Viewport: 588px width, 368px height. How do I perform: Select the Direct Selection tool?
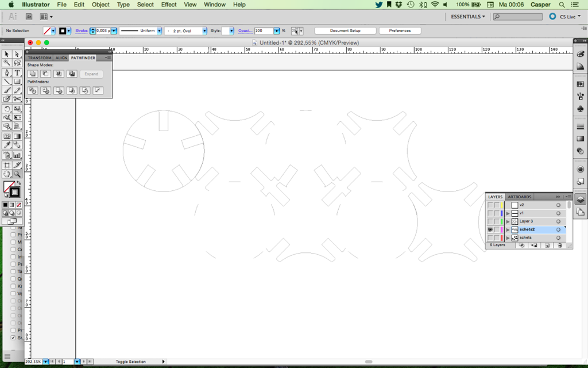[17, 55]
